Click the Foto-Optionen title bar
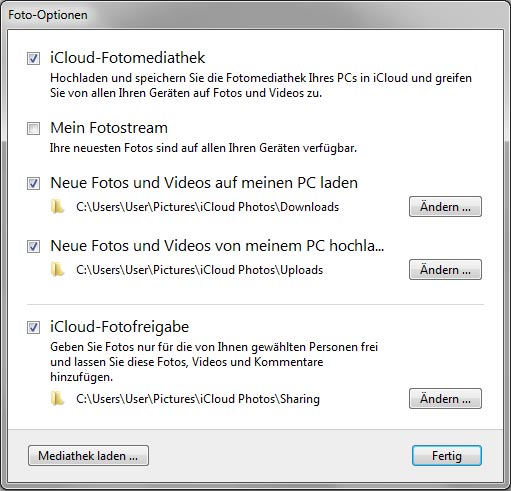Screen dimensions: 511x491 (255, 15)
